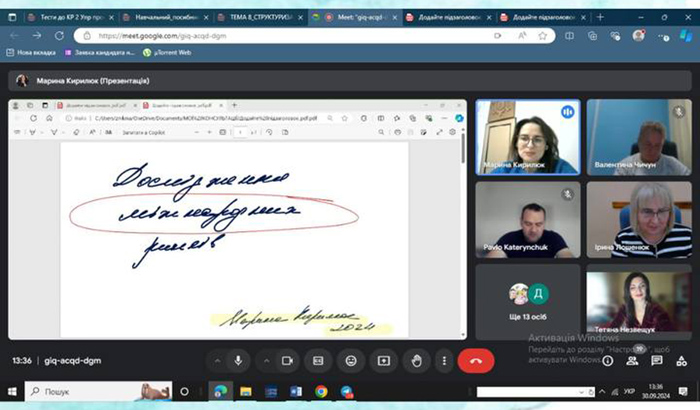The height and width of the screenshot is (410, 700).
Task: Close the 'Тести до КР 2 Упр' tab
Action: [111, 17]
